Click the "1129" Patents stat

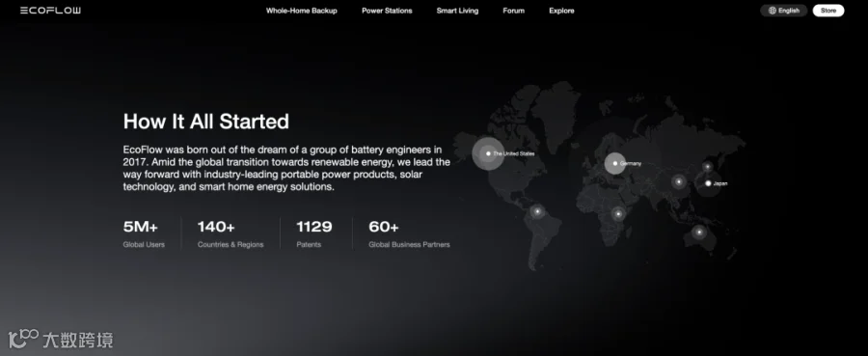pyautogui.click(x=314, y=227)
